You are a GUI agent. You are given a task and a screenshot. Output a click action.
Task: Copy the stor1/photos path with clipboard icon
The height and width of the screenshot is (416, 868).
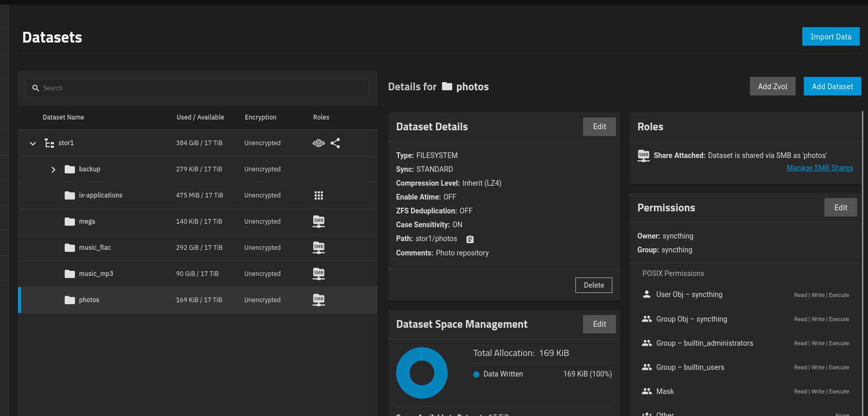pyautogui.click(x=470, y=239)
